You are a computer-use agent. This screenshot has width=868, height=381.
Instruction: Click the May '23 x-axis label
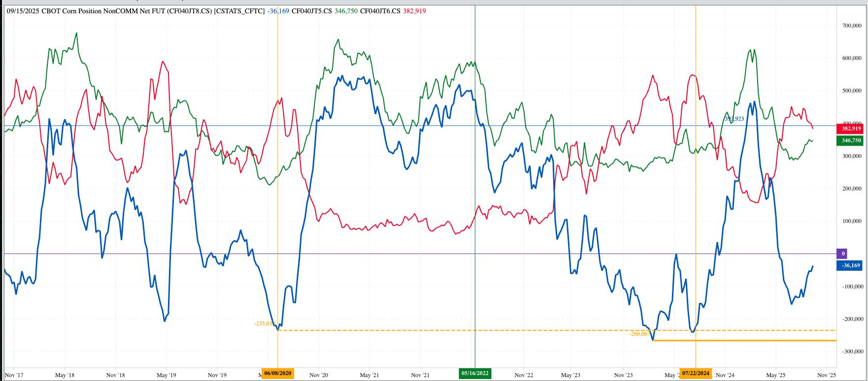(570, 375)
